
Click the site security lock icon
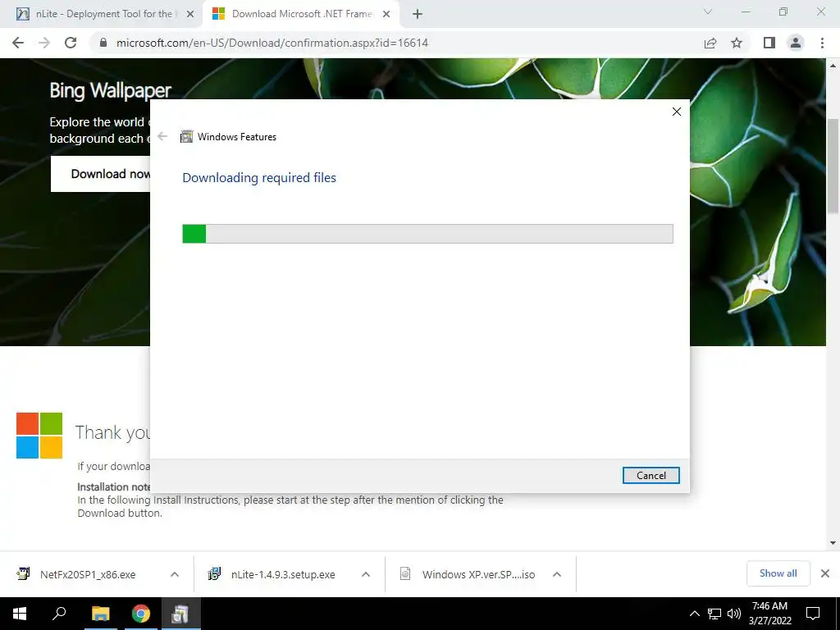click(103, 43)
